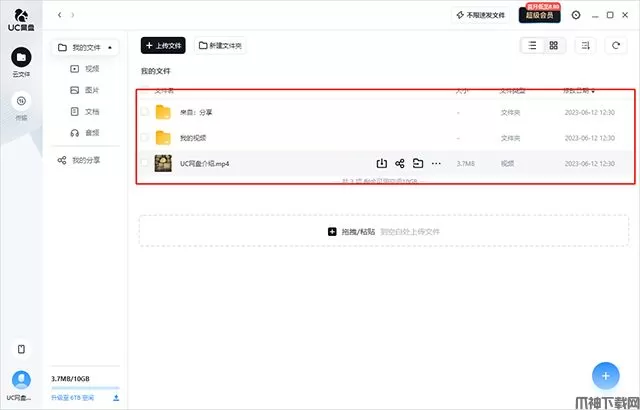Open the user avatar profile
This screenshot has width=640, height=410.
coord(21,380)
